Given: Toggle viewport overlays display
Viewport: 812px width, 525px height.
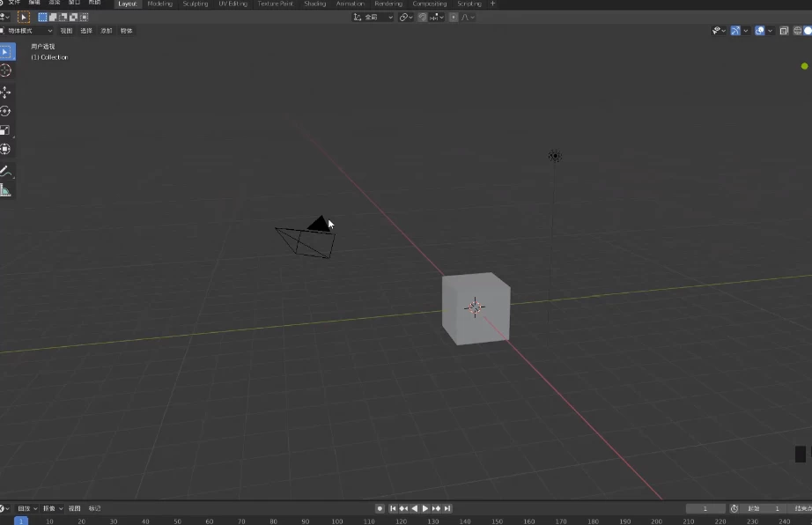Looking at the screenshot, I should pyautogui.click(x=759, y=31).
